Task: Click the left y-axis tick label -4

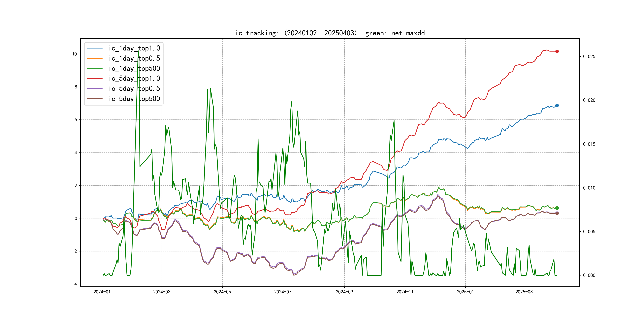Action: pos(74,284)
